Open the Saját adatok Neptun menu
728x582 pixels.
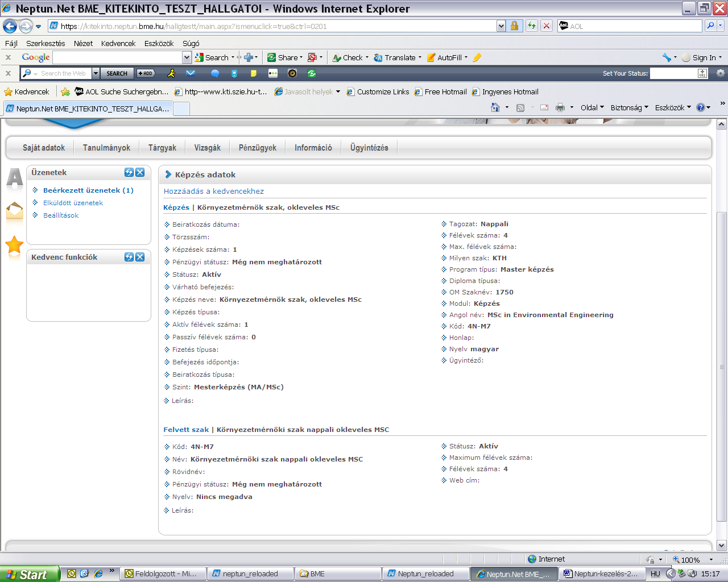click(44, 148)
